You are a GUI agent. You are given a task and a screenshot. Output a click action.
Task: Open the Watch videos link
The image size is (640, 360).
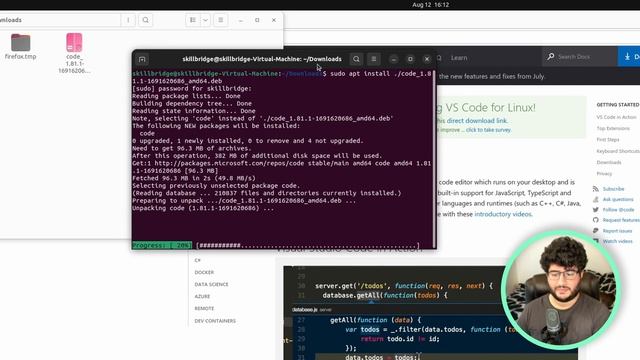coord(618,241)
